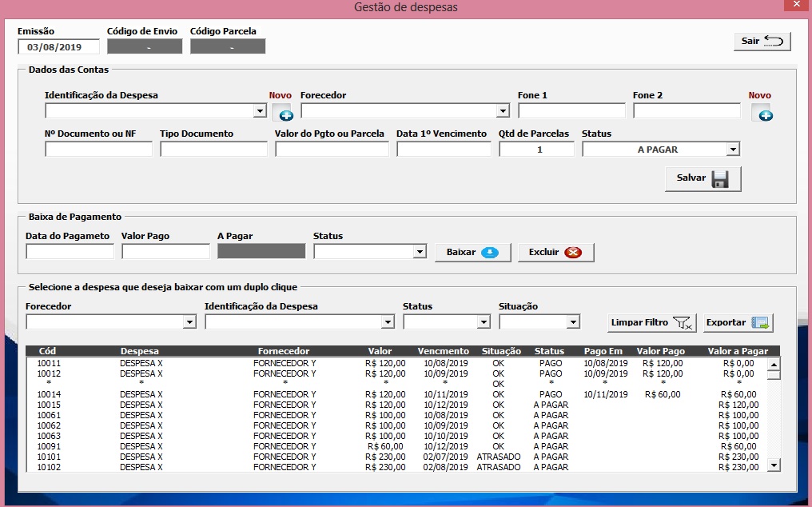This screenshot has height=507, width=812.
Task: Select the row with code 10015
Action: click(397, 405)
